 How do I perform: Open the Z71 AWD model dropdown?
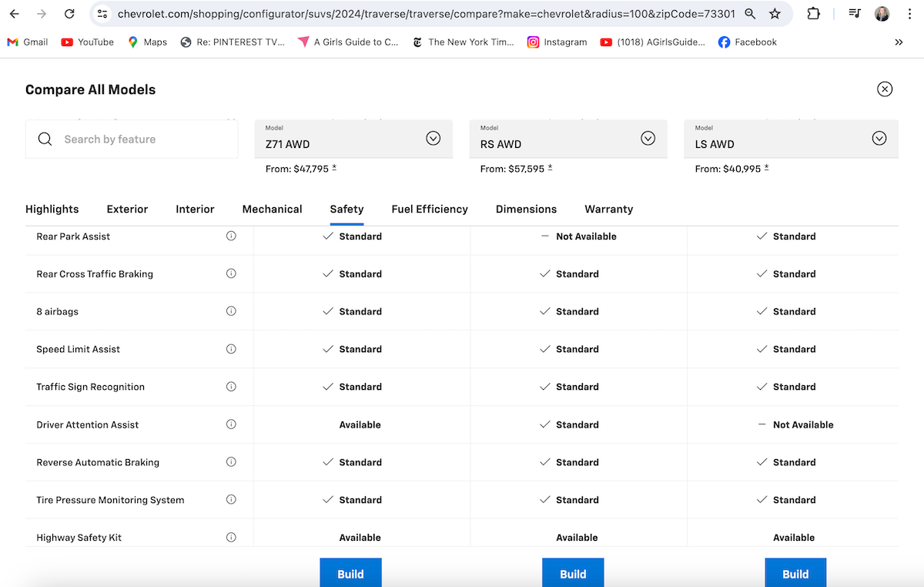pos(433,138)
